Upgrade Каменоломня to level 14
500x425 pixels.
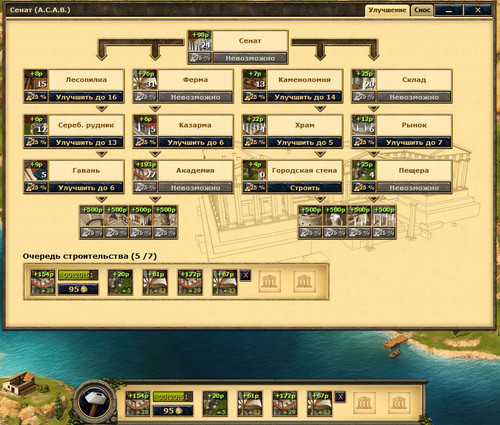click(305, 97)
